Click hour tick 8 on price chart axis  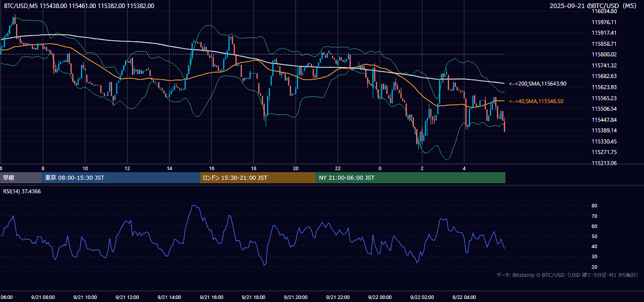coord(43,168)
